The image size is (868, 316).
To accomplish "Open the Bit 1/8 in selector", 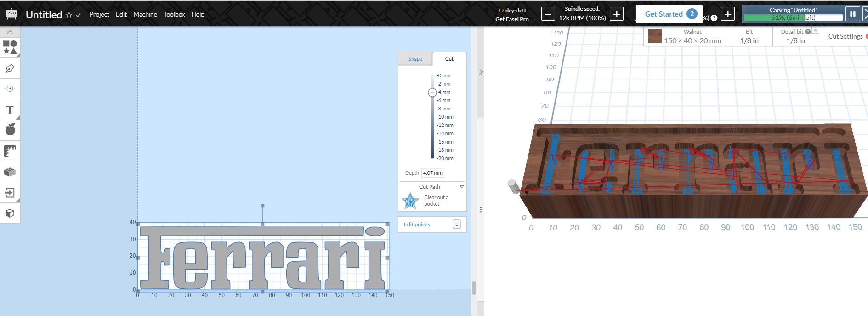I will [x=749, y=36].
